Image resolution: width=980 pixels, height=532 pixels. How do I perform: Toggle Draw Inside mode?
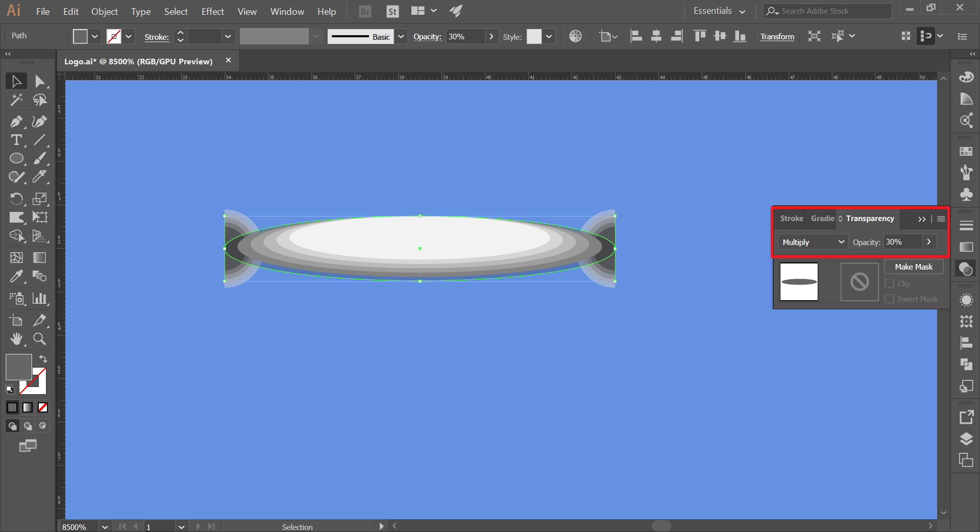point(43,426)
